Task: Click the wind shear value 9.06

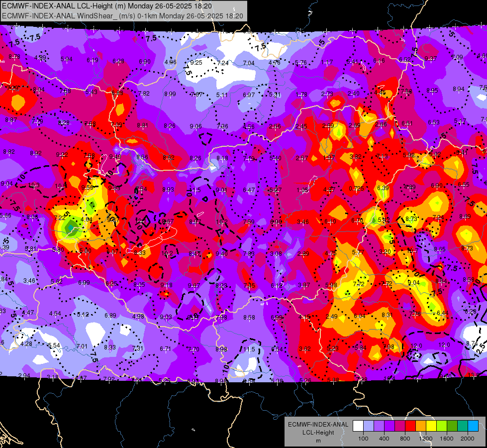Action: coord(195,126)
